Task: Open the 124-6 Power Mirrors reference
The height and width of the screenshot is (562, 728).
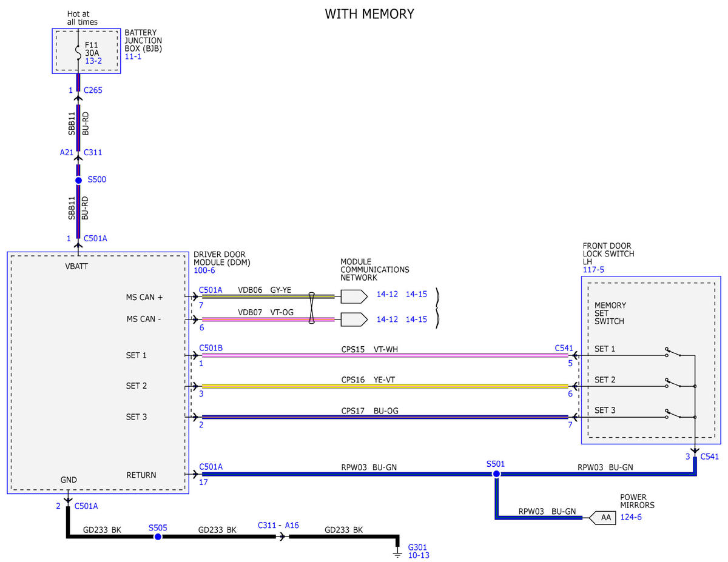Action: click(x=631, y=517)
